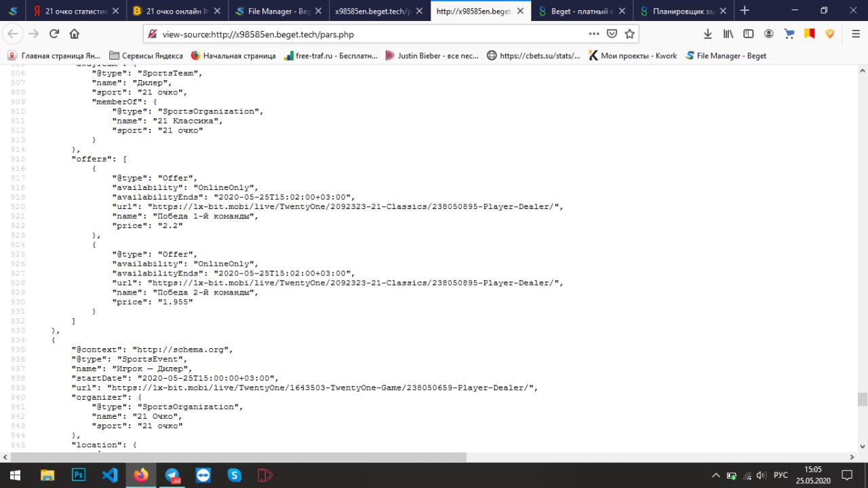Click the blue shopping cart extension
This screenshot has width=868, height=488.
click(x=789, y=34)
